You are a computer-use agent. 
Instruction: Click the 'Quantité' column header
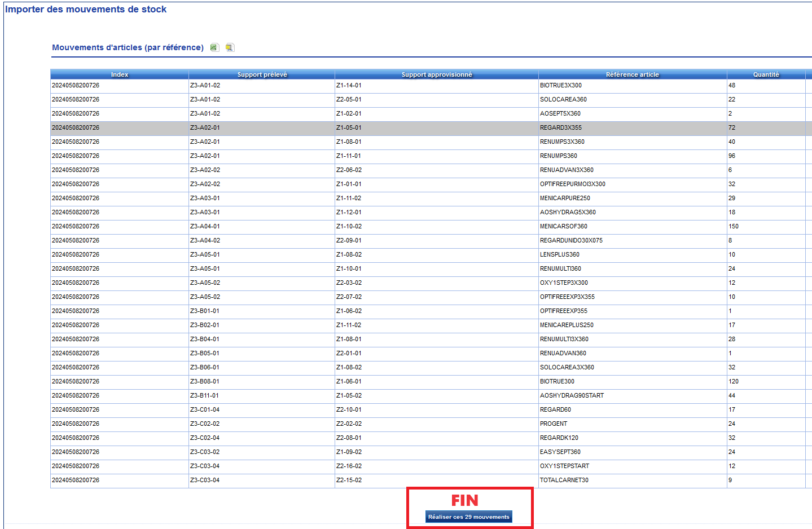[766, 74]
